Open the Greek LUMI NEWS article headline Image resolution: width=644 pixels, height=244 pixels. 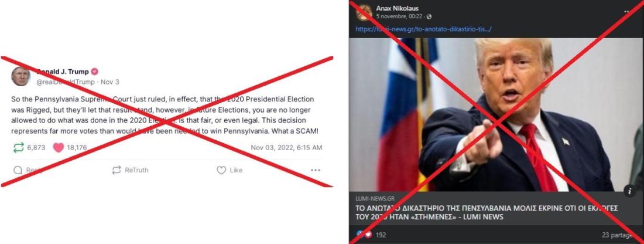coord(487,212)
